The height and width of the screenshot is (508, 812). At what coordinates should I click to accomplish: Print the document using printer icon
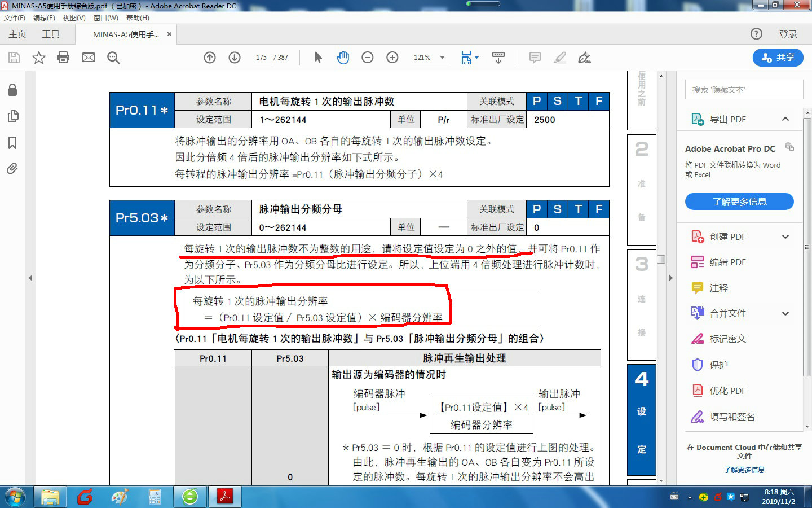tap(63, 58)
